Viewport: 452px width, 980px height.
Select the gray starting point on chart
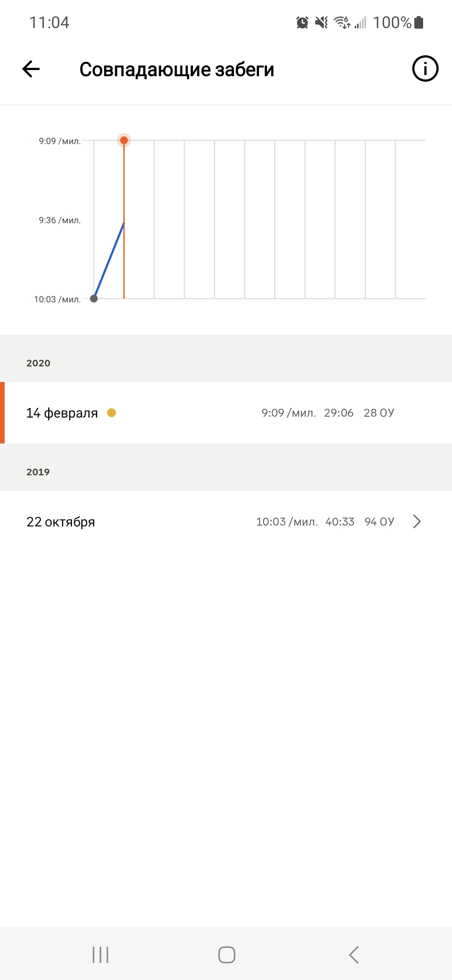point(94,299)
